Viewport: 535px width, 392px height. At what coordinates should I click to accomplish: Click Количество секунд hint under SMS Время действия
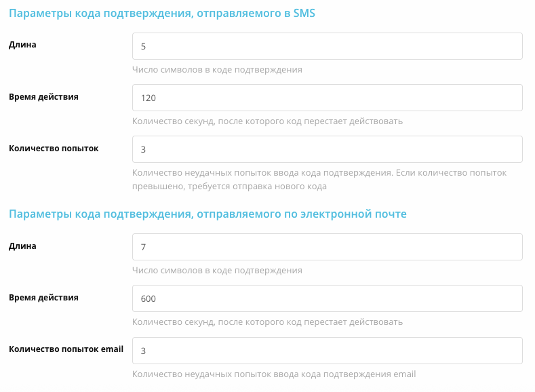coord(267,121)
